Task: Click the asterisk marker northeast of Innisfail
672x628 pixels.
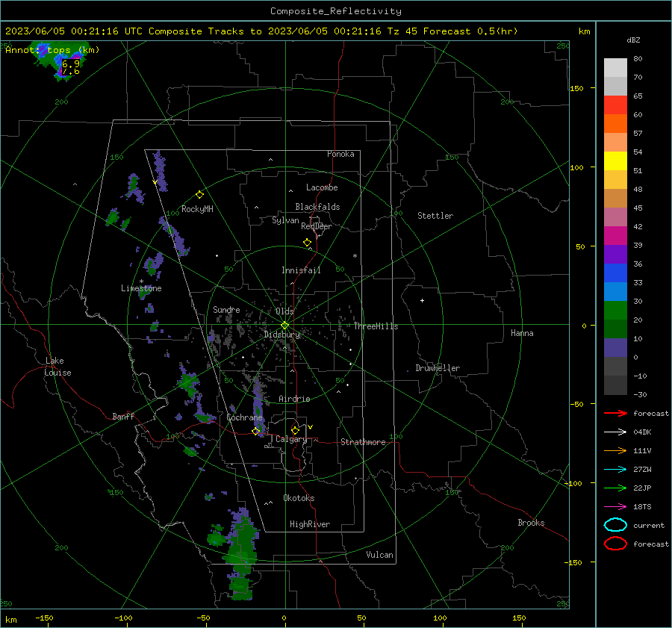Action: tap(355, 256)
